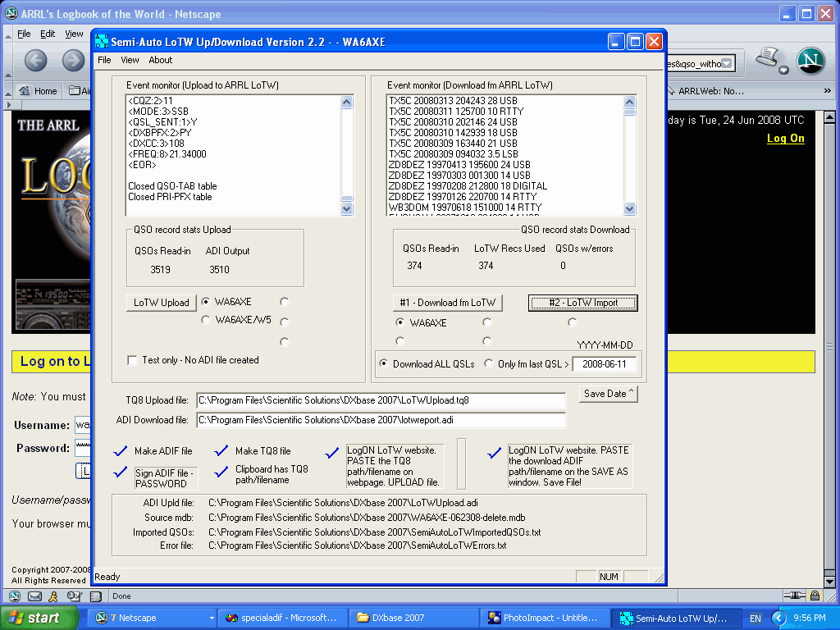840x630 pixels.
Task: Open About menu in Semi-Auto LoTW
Action: tap(161, 60)
